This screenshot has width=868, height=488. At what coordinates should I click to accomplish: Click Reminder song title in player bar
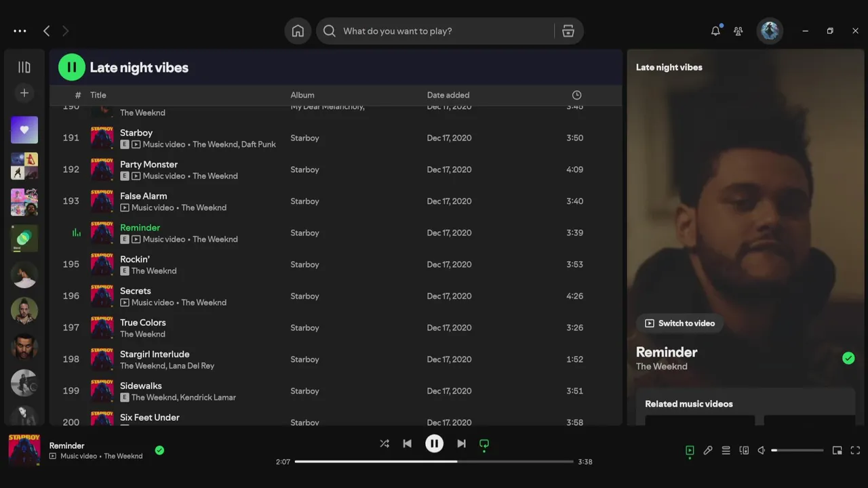tap(66, 445)
